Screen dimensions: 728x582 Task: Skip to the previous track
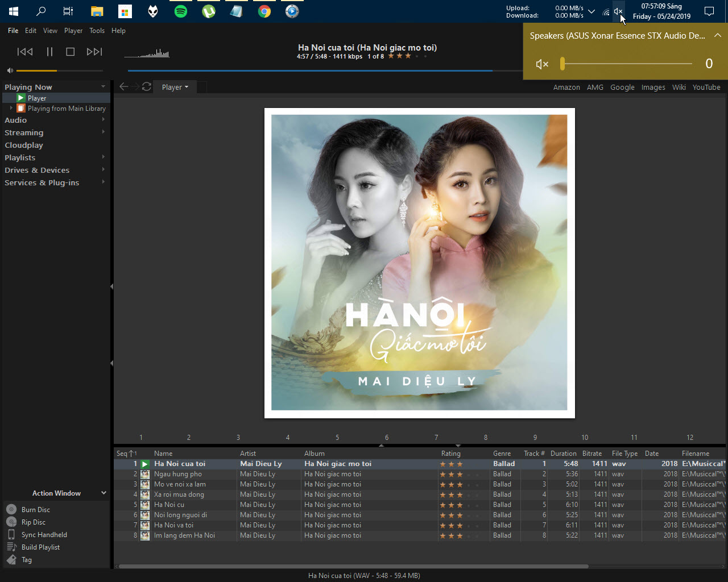coord(25,52)
